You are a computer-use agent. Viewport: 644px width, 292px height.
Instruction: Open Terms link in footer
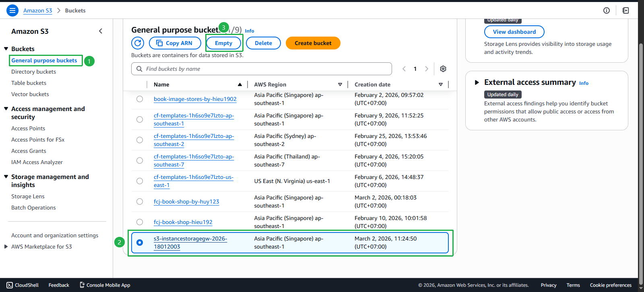573,285
